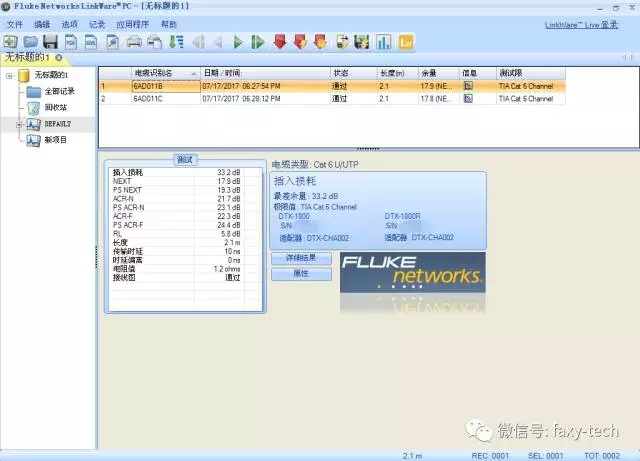Select the 插入损耗 result row
Viewport: 640px width, 461px height.
point(185,173)
